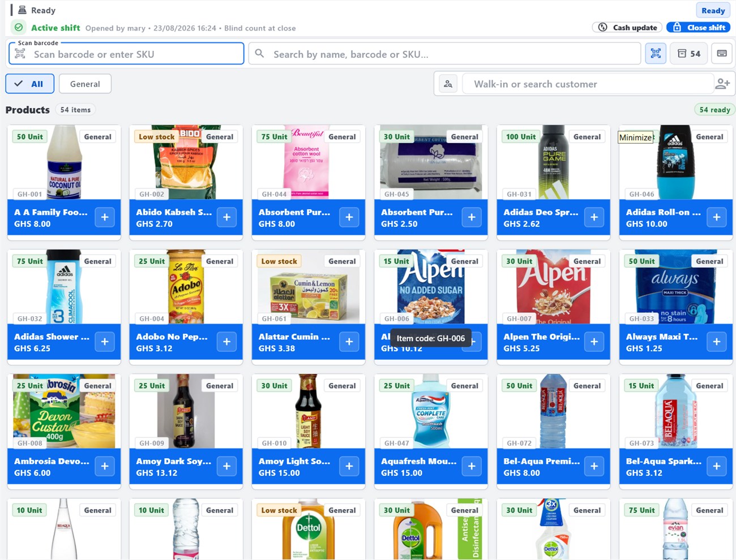This screenshot has width=736, height=560.
Task: Click the active shift check icon
Action: point(19,27)
